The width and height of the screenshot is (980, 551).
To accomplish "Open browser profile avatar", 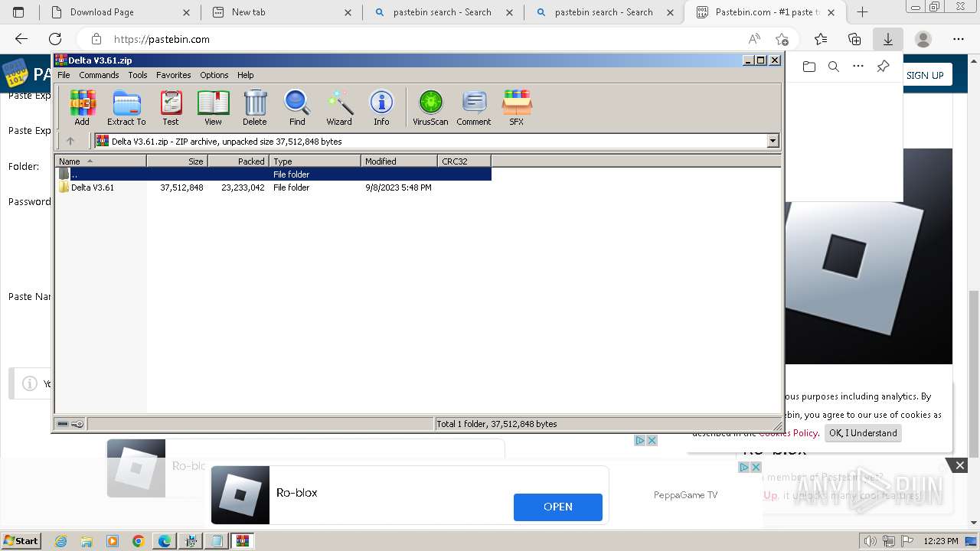I will point(923,39).
